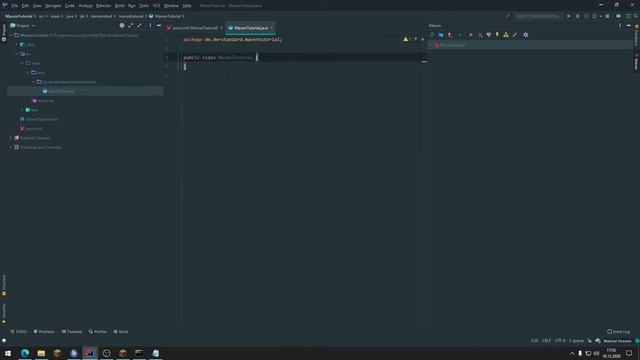The width and height of the screenshot is (640, 360).
Task: Open the View menu
Action: (37, 6)
